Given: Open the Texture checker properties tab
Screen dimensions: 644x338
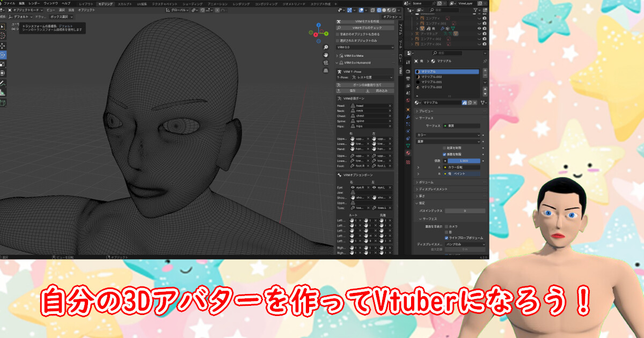Looking at the screenshot, I should tap(408, 162).
